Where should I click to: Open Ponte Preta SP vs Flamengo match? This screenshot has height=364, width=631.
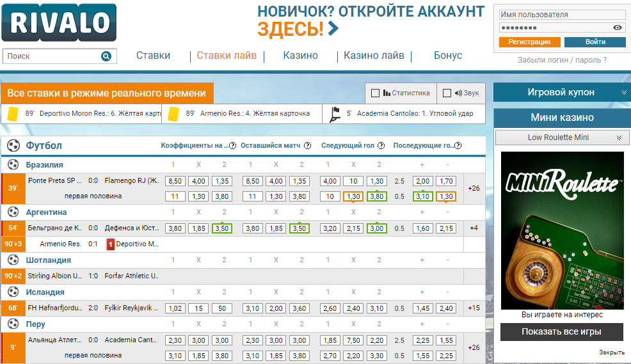point(93,180)
